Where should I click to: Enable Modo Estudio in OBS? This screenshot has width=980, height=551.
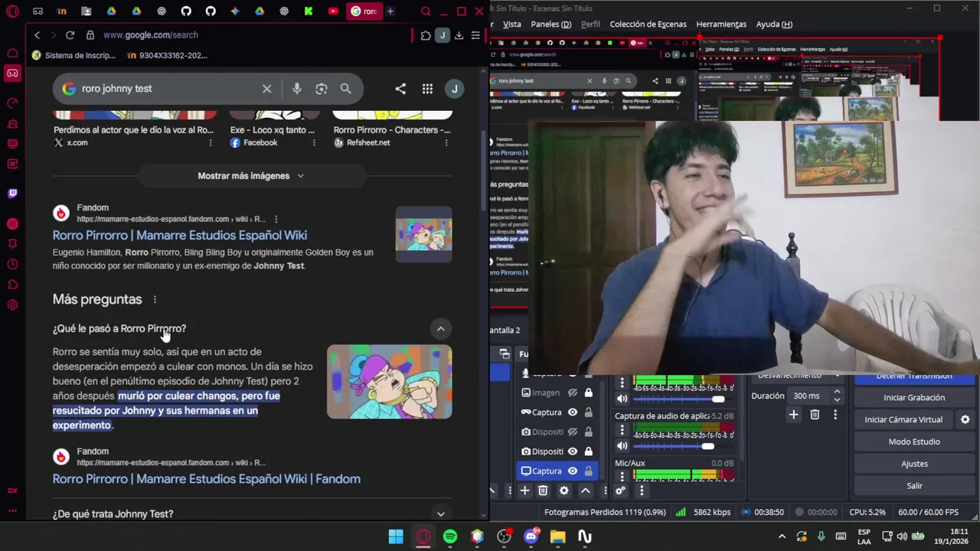913,442
